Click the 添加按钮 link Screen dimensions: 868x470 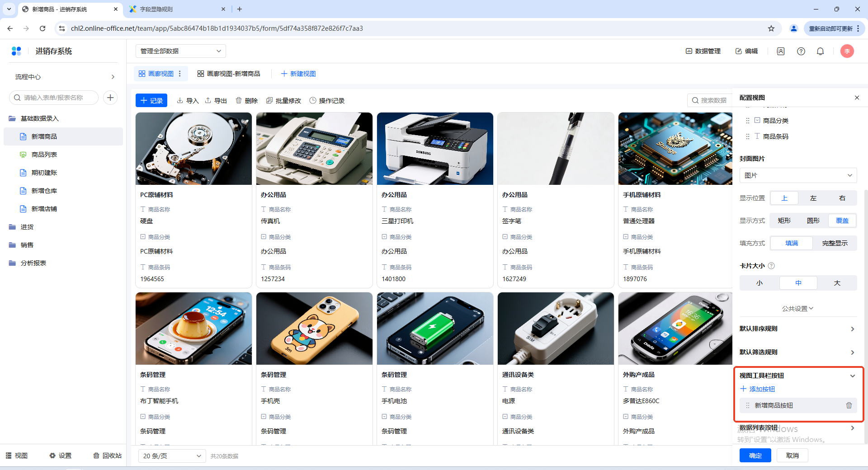(x=758, y=389)
